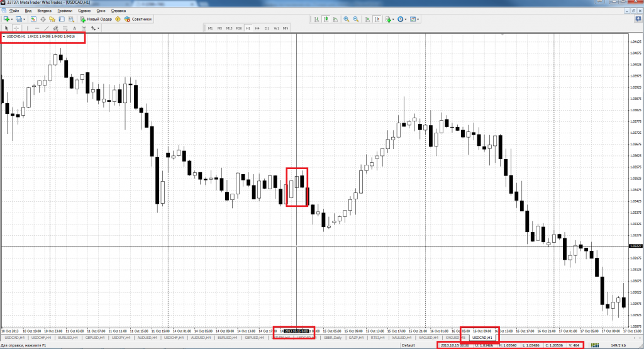Switch to the USDJPY,H4 chart tab

121,338
